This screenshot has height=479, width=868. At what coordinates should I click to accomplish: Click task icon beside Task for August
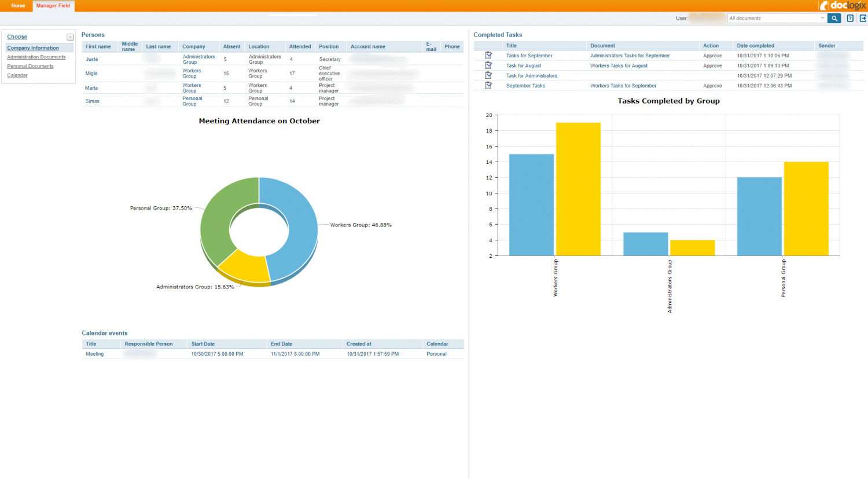tap(488, 65)
